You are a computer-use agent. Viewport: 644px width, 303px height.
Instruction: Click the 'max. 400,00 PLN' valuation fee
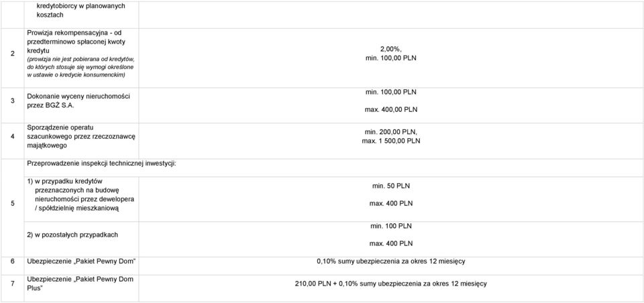coord(390,110)
